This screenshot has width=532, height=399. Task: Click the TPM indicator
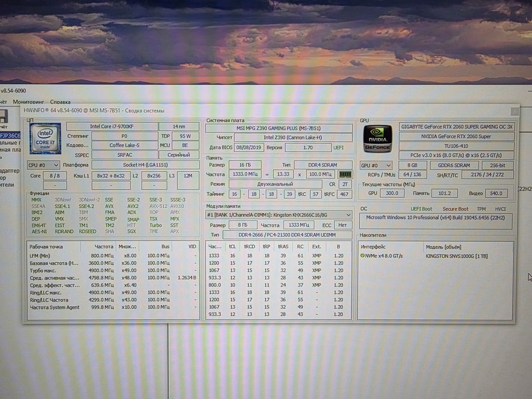pos(481,209)
